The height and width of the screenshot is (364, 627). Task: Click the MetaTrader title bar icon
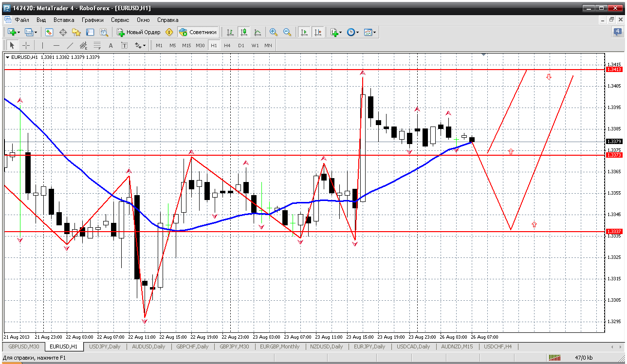point(6,8)
